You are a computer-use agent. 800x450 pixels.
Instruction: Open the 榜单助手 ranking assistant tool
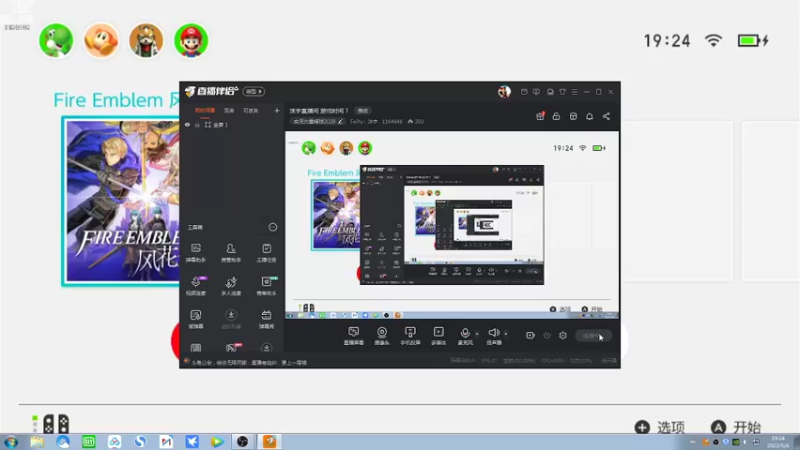click(x=266, y=286)
